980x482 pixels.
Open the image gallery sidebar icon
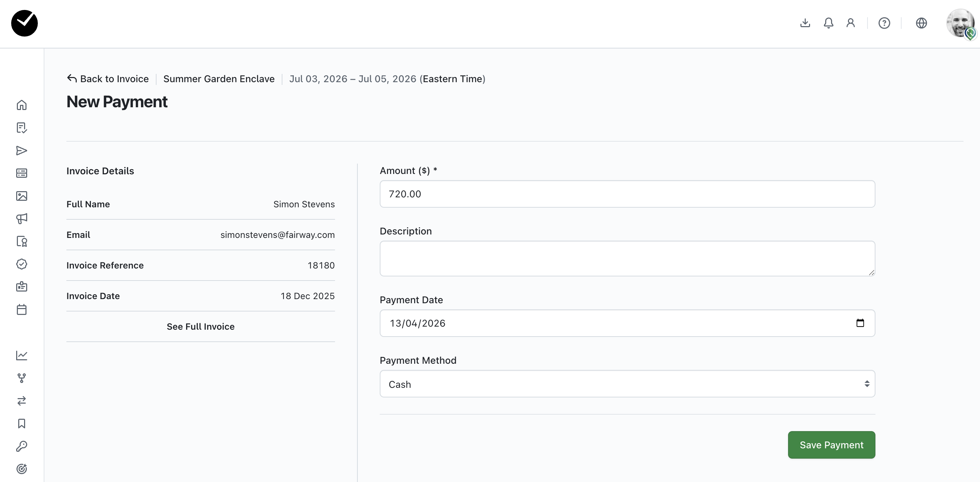pos(22,196)
